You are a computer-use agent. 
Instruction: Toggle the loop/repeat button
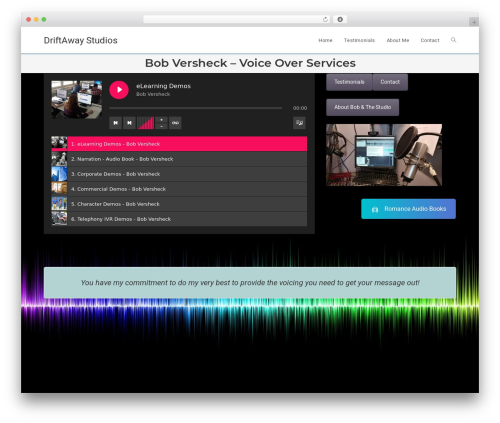click(x=175, y=123)
